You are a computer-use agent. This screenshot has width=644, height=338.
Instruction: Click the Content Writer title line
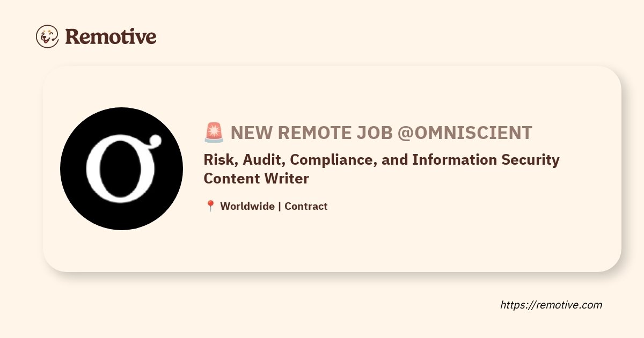257,179
